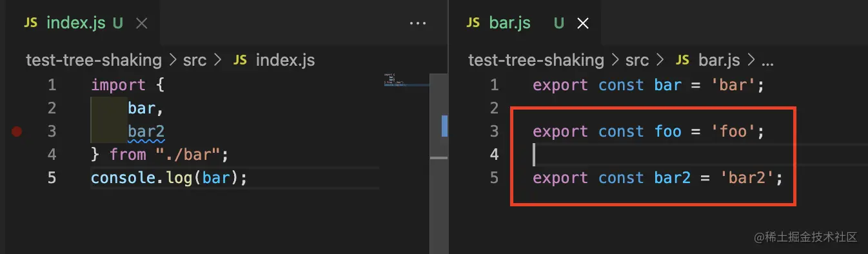Remove the breakpoint on line 3
868x254 pixels.
coord(17,132)
